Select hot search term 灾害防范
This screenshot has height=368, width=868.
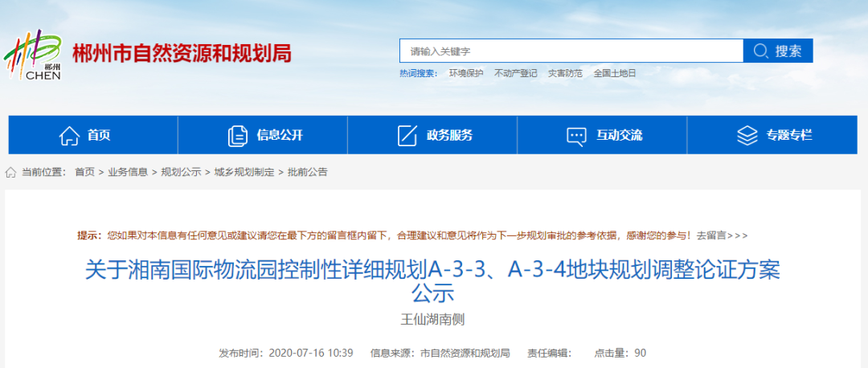pos(565,73)
